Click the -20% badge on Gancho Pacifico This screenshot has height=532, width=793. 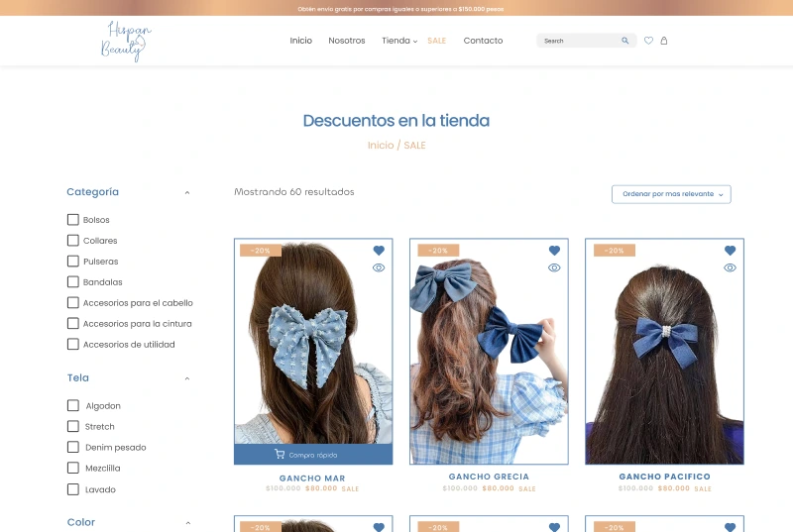coord(614,250)
